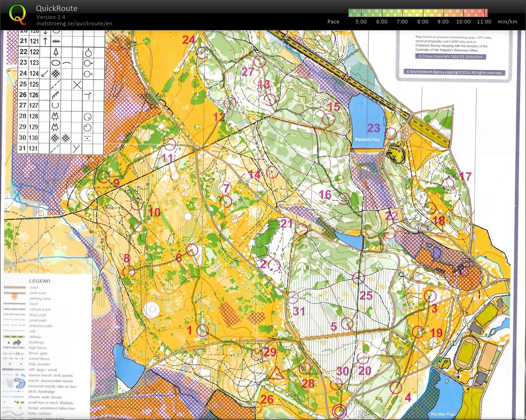Click control number 27 on the map
Screen dimensions: 526x420
248,71
